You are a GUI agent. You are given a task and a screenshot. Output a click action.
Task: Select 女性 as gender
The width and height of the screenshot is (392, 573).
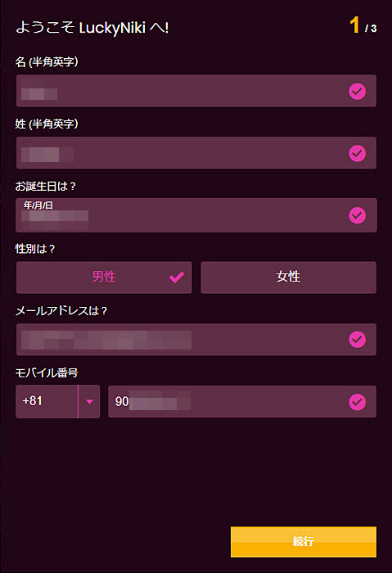(x=289, y=277)
